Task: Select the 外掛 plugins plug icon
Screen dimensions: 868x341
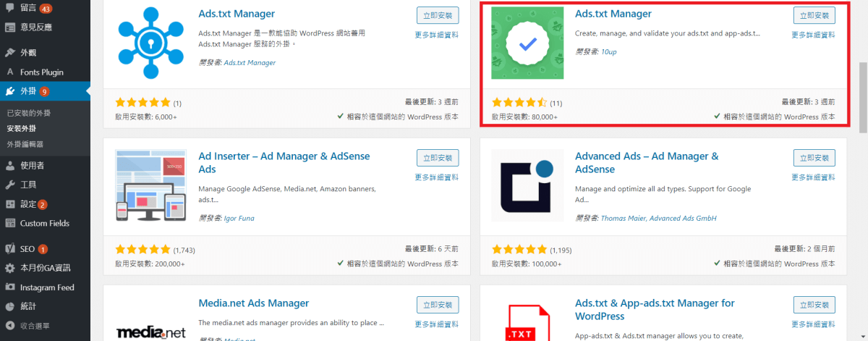Action: click(10, 91)
